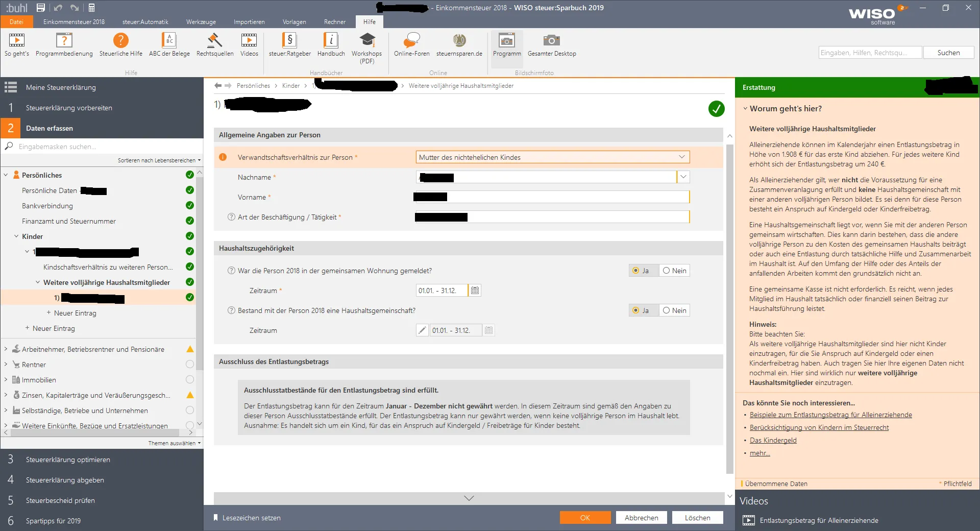Open Verwandtschaftsverhältnis zur Person dropdown
980x531 pixels.
click(x=681, y=157)
